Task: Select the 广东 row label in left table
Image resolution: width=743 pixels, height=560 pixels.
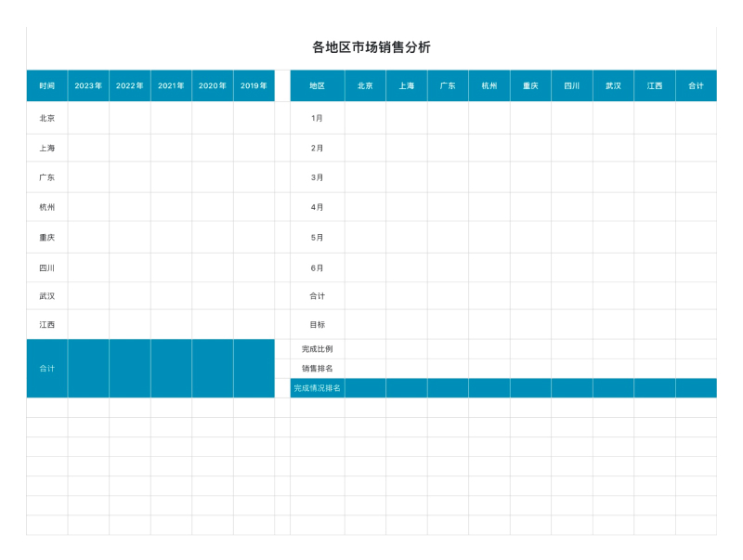Action: pos(47,177)
